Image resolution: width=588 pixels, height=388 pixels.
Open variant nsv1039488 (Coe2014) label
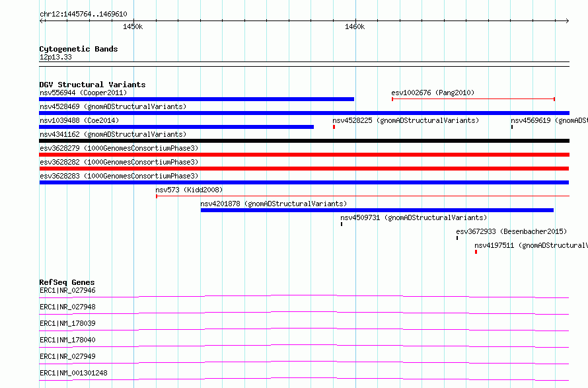[x=79, y=120]
